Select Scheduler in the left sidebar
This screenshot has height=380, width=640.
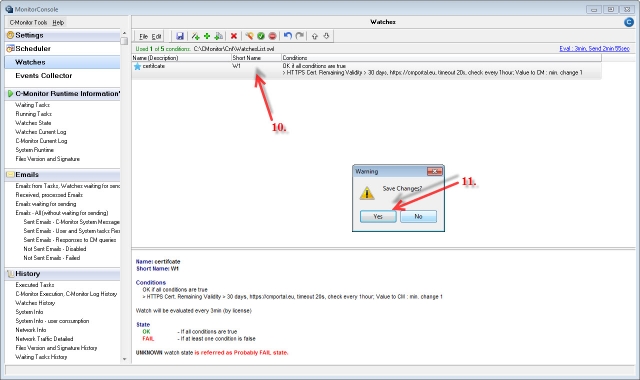point(33,49)
